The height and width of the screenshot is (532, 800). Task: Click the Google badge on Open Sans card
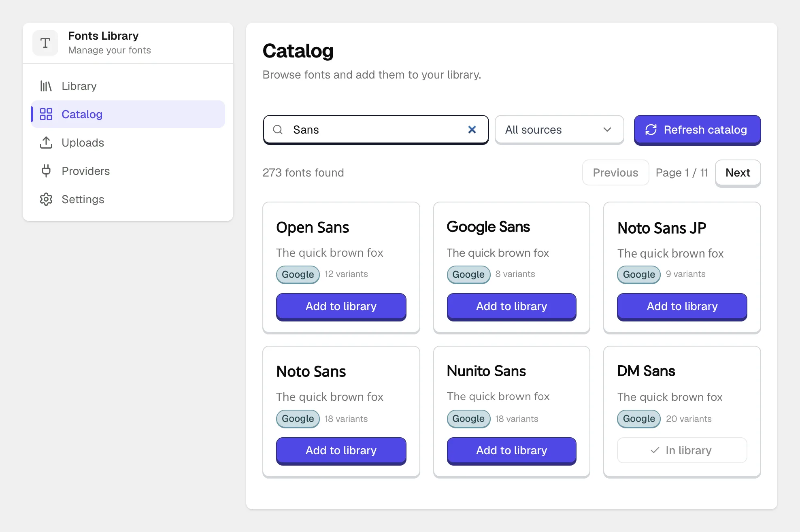point(298,275)
